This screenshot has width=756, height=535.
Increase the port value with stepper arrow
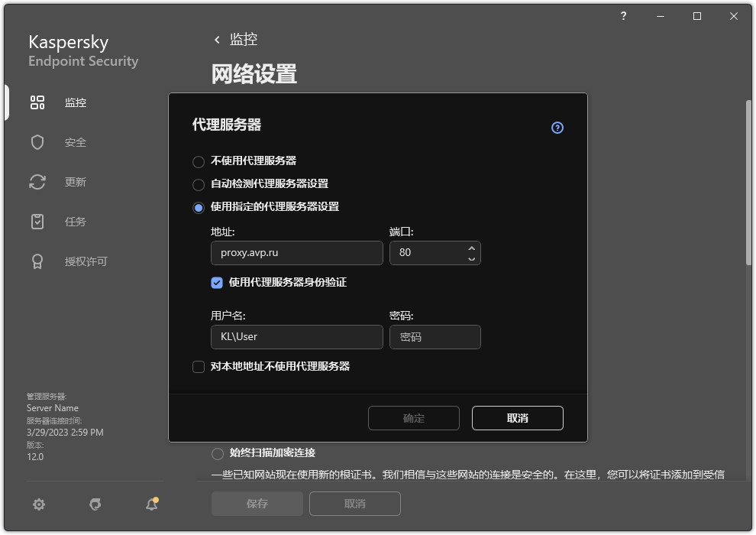coord(471,248)
